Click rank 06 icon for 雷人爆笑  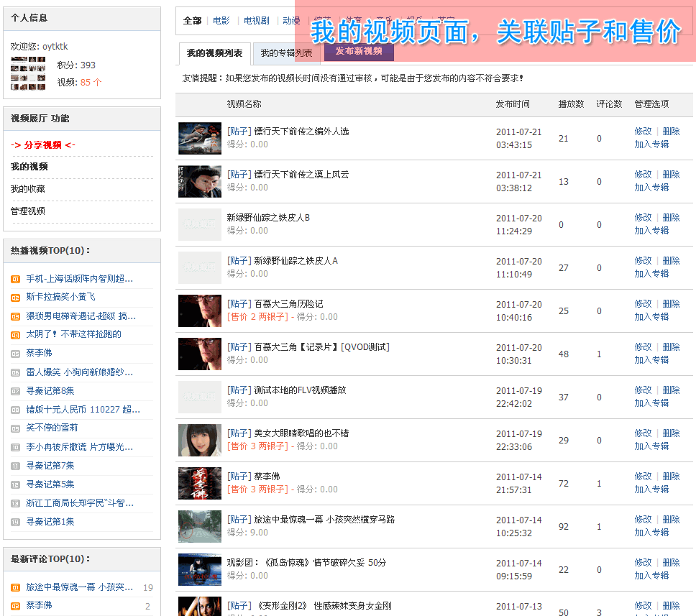[x=16, y=372]
